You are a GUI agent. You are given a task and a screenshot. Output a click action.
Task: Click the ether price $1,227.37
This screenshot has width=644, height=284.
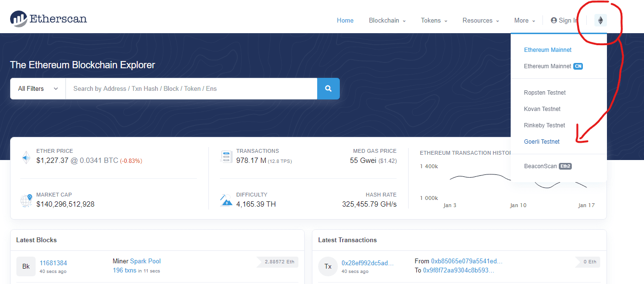[x=52, y=161]
